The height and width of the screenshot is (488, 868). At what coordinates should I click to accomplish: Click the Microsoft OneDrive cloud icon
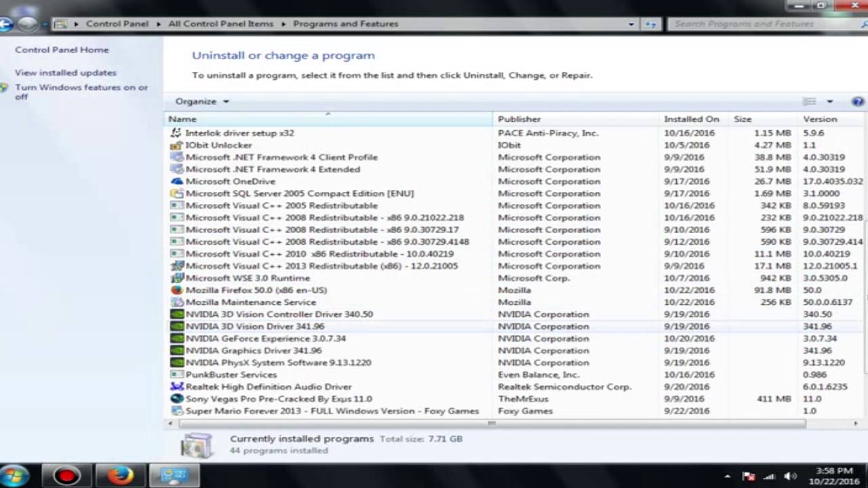176,182
